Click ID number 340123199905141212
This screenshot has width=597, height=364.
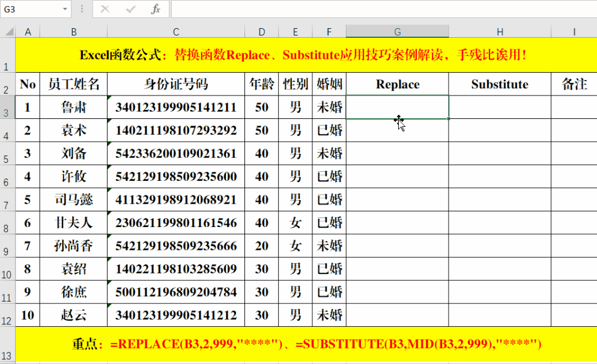pyautogui.click(x=176, y=315)
